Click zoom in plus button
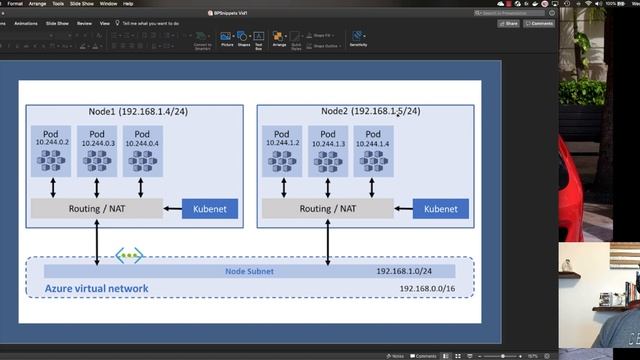640x360 pixels. coord(520,356)
